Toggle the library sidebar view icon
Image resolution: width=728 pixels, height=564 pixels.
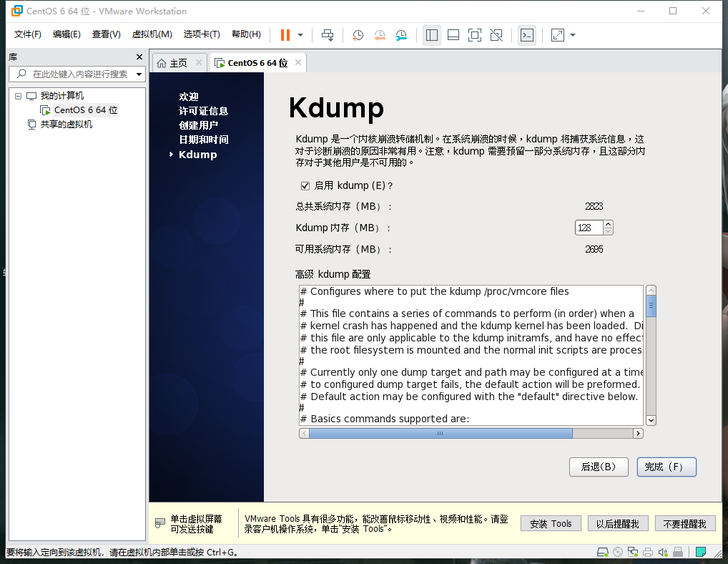click(x=432, y=35)
